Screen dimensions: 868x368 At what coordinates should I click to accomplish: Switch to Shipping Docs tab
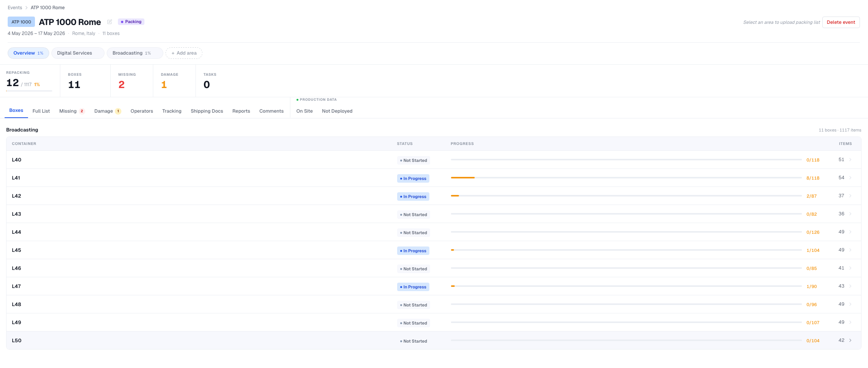207,111
